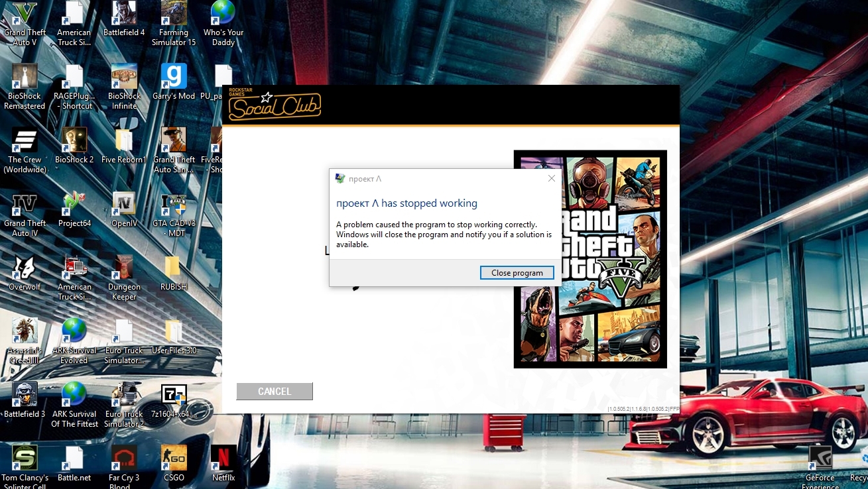868x489 pixels.
Task: Click the BioShock Infinite desktop icon
Action: point(124,87)
